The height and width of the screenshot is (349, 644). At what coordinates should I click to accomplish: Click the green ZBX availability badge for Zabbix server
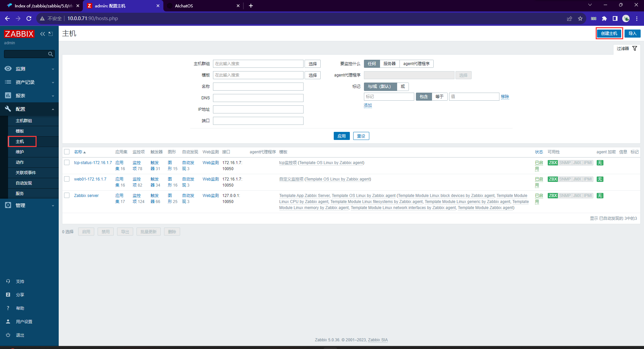click(552, 196)
